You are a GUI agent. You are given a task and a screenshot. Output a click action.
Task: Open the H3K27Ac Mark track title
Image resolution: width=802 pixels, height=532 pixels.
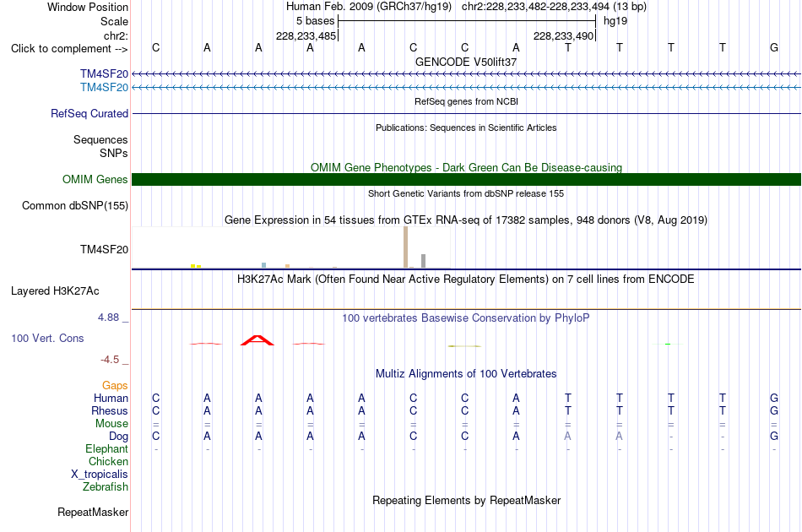466,280
